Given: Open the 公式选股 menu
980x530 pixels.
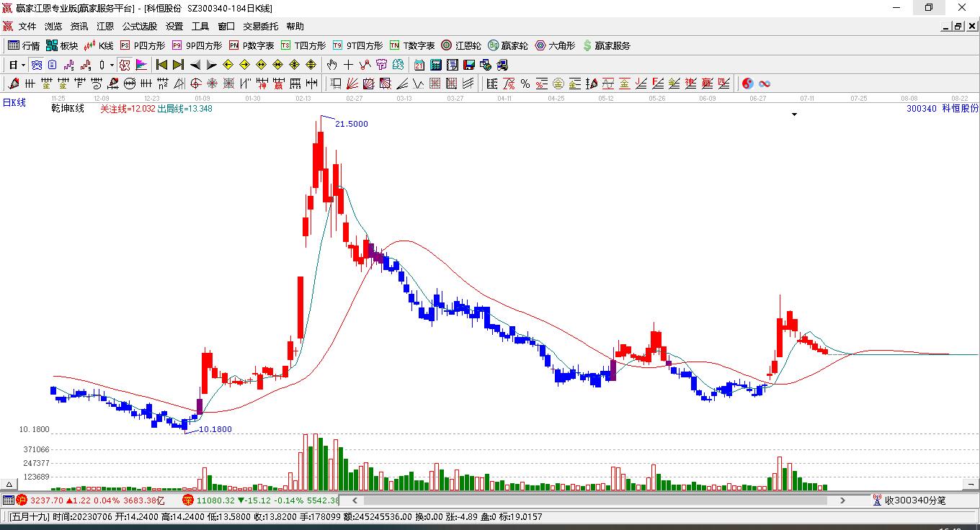Looking at the screenshot, I should point(140,27).
